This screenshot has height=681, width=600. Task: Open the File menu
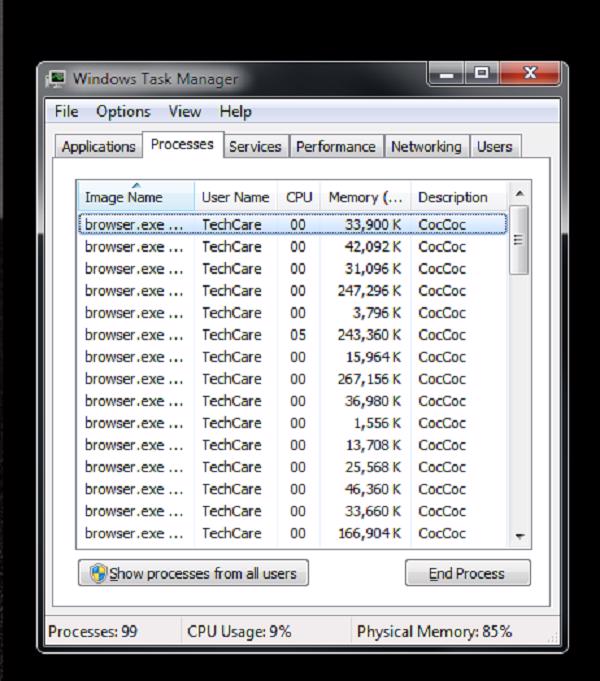(66, 112)
